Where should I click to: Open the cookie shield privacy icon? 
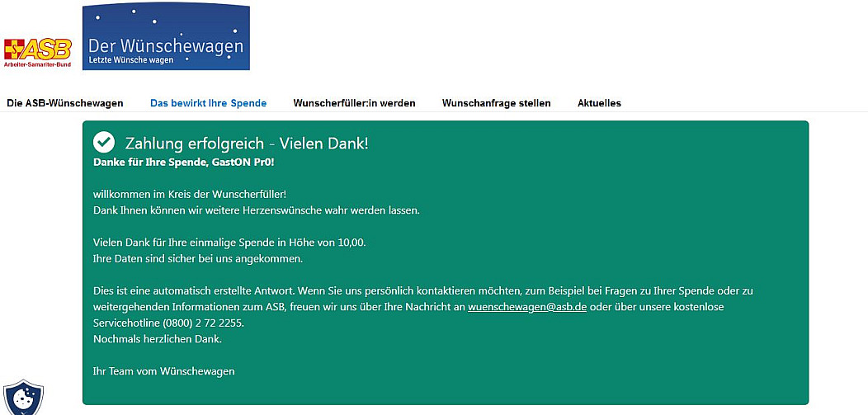pyautogui.click(x=23, y=398)
